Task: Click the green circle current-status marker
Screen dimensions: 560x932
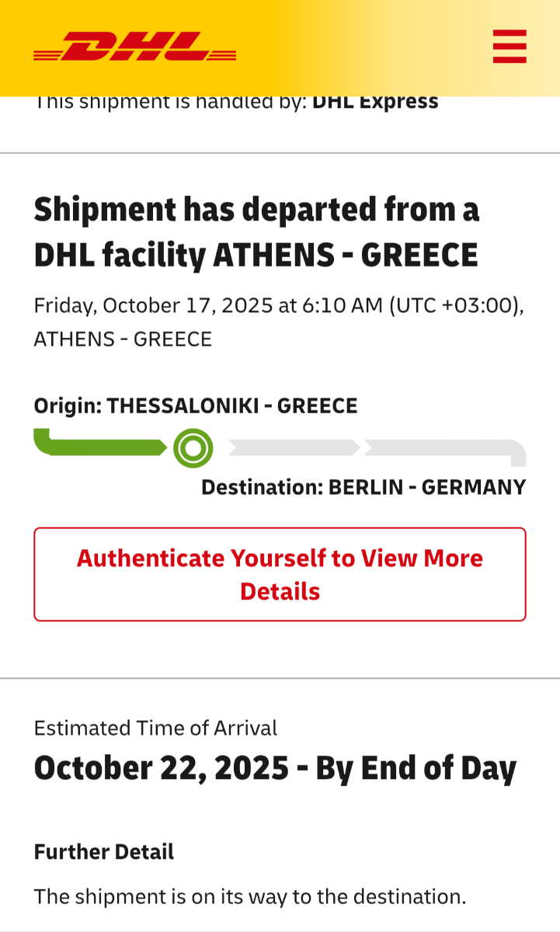Action: pyautogui.click(x=193, y=448)
